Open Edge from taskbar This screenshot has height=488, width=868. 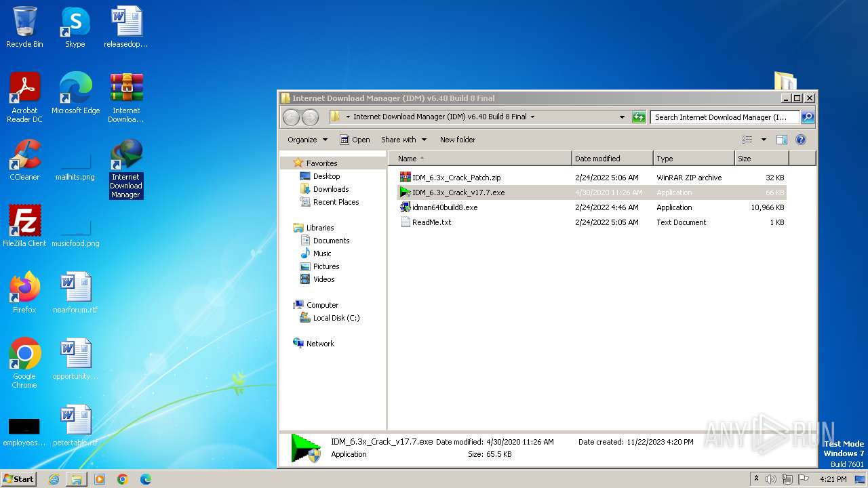click(146, 479)
